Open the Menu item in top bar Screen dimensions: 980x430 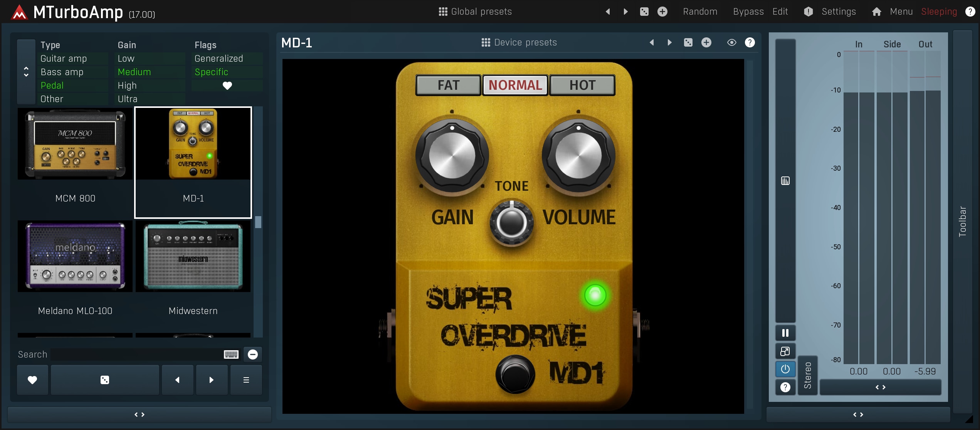click(901, 12)
